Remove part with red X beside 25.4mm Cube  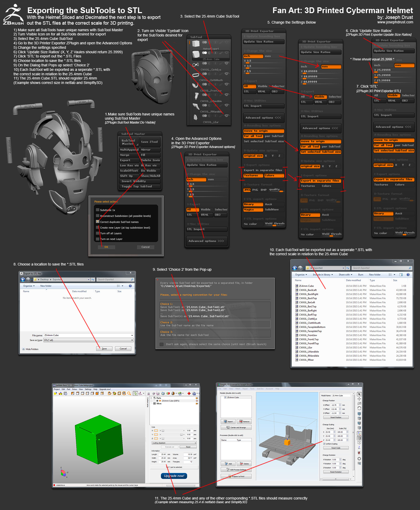[197, 401]
